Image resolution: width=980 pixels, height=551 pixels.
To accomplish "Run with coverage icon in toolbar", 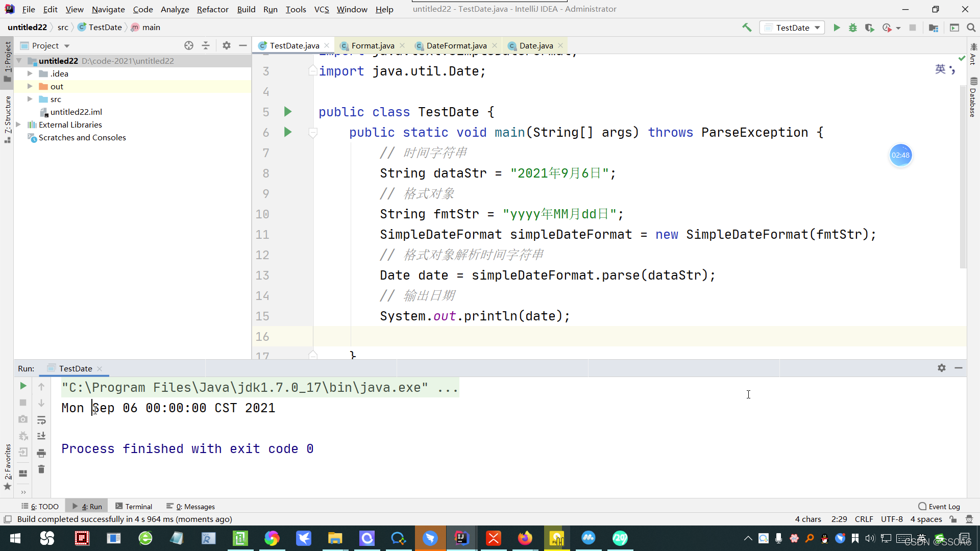I will 870,28.
